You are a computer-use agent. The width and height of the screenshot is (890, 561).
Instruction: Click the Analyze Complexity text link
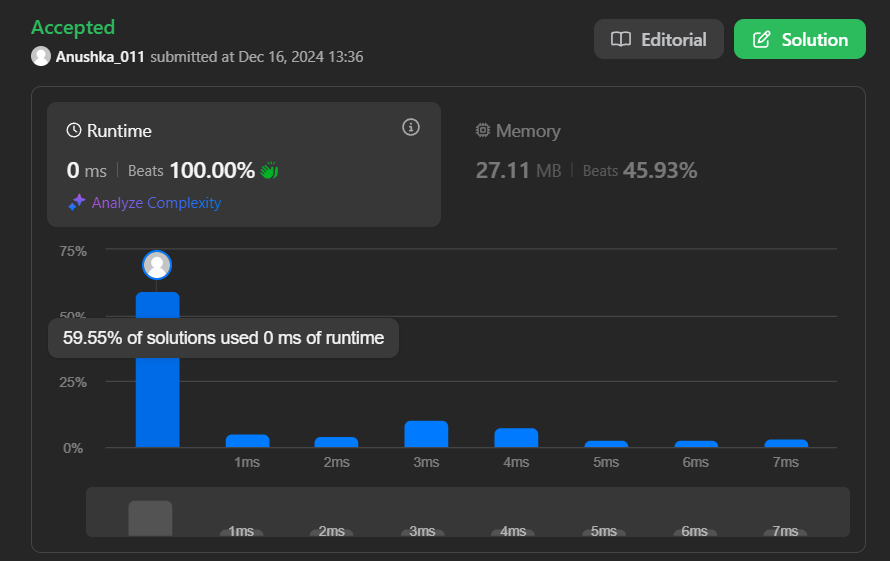point(156,202)
